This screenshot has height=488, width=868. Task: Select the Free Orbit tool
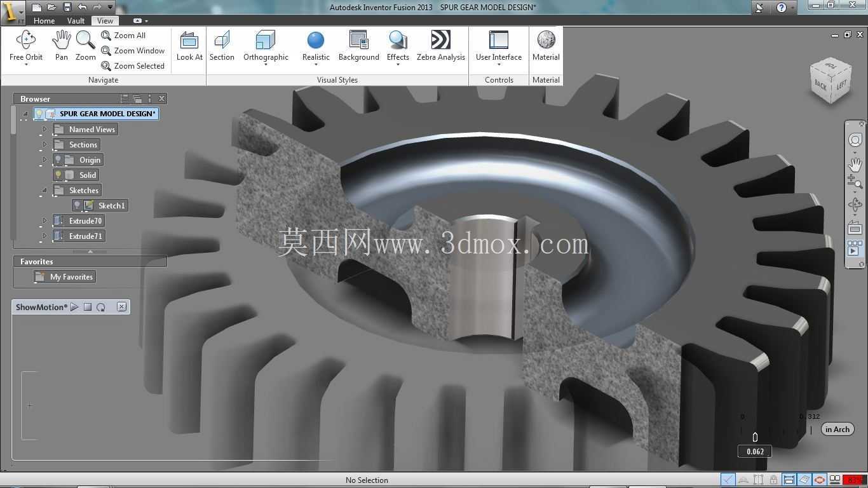[26, 46]
